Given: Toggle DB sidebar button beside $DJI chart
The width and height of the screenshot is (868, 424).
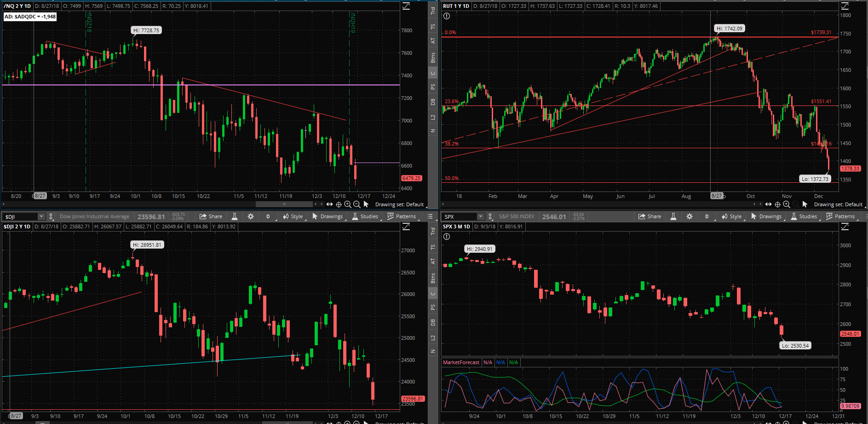Looking at the screenshot, I should 433,323.
